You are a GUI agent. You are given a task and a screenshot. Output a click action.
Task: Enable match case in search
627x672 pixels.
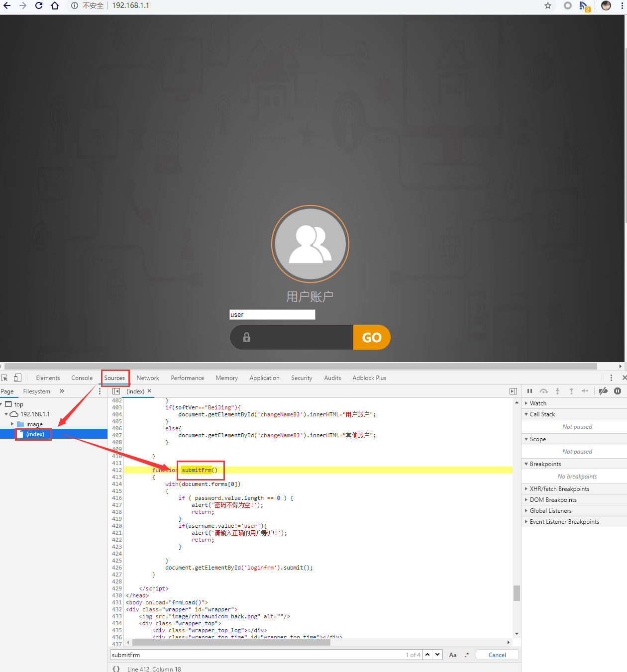click(453, 655)
